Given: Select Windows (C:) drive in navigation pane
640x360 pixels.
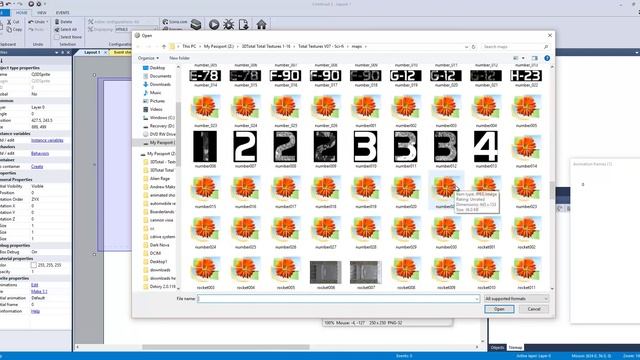Looking at the screenshot, I should pos(161,118).
